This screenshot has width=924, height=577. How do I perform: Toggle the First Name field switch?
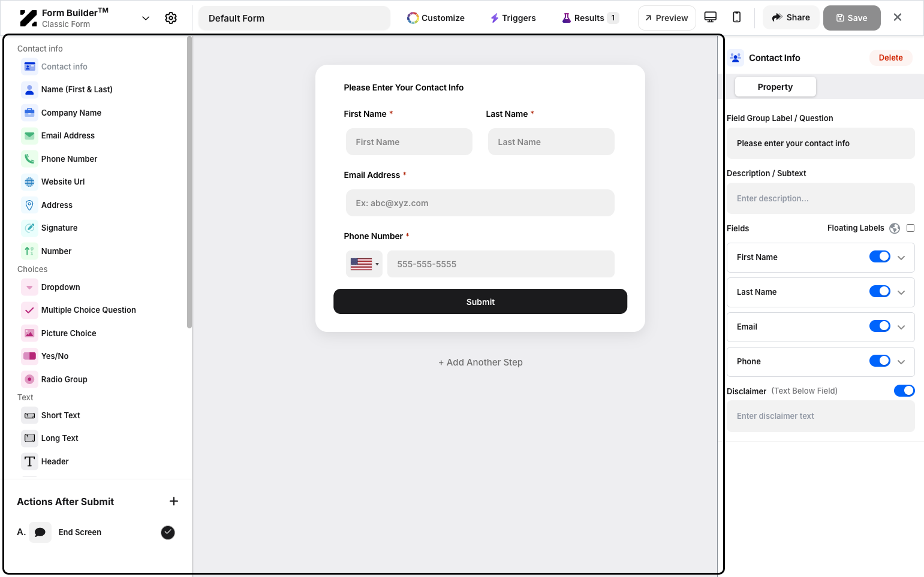[x=880, y=256]
